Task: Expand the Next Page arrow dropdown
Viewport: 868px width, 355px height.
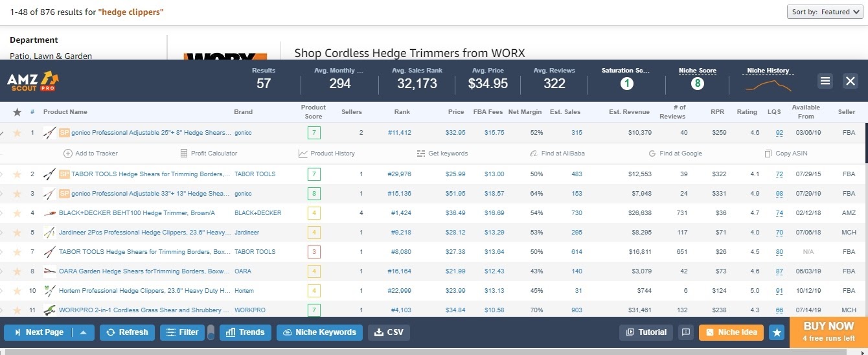Action: click(x=83, y=332)
